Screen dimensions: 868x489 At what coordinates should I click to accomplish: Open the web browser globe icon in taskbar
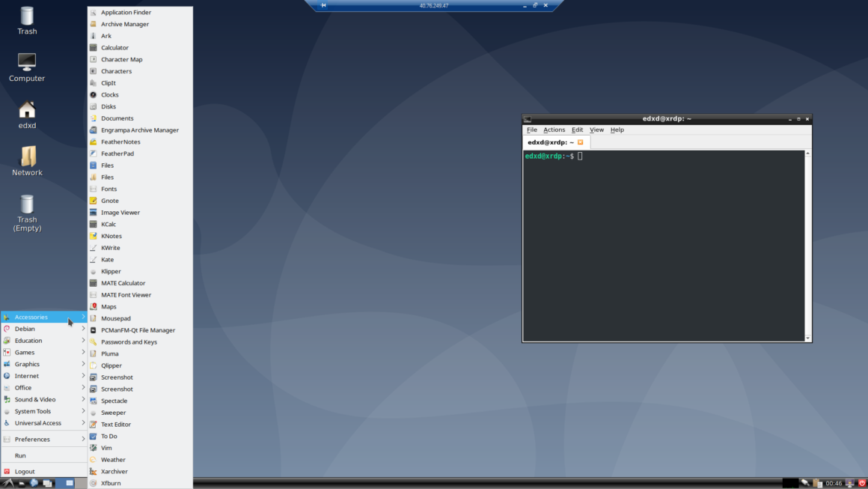coord(34,483)
